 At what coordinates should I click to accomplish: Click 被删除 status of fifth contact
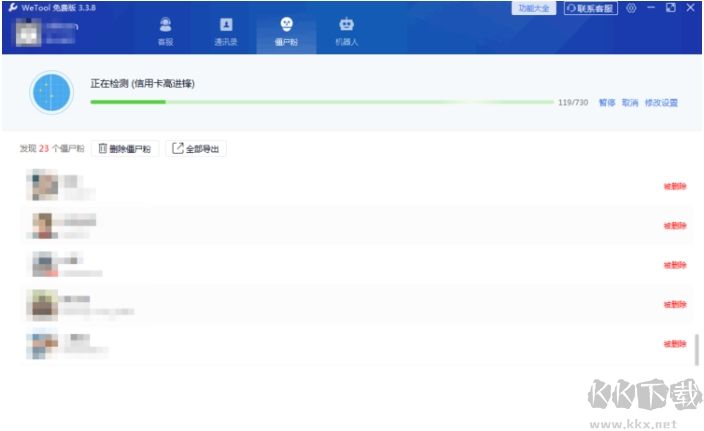[675, 344]
